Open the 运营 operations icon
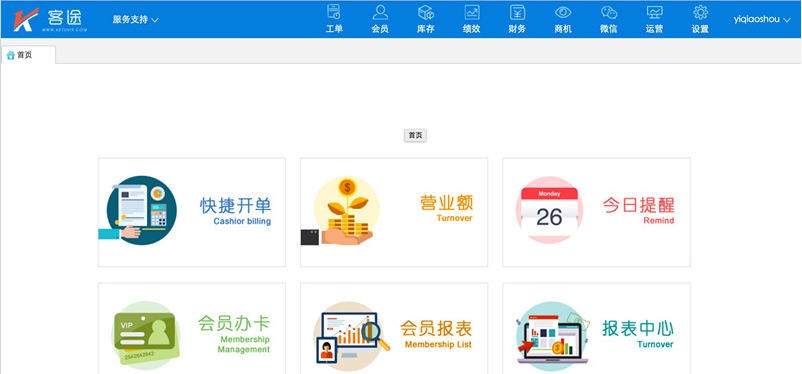This screenshot has width=802, height=374. click(654, 12)
